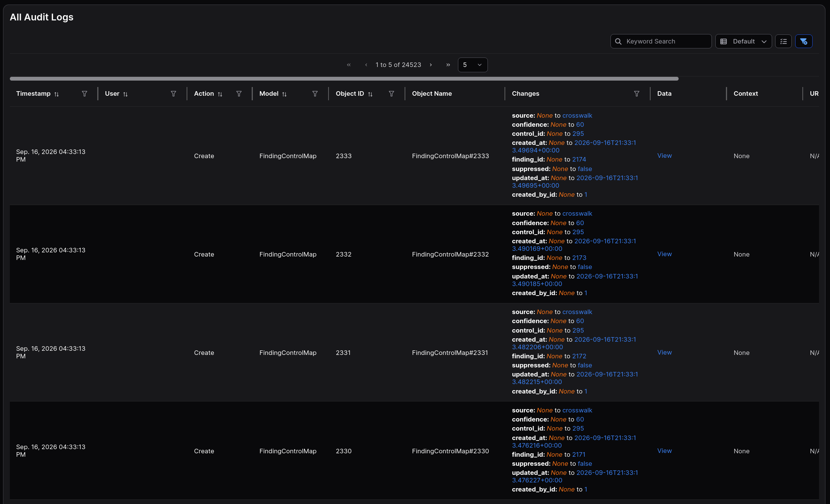Screen dimensions: 830x504
Task: Open User column filter
Action: click(173, 93)
